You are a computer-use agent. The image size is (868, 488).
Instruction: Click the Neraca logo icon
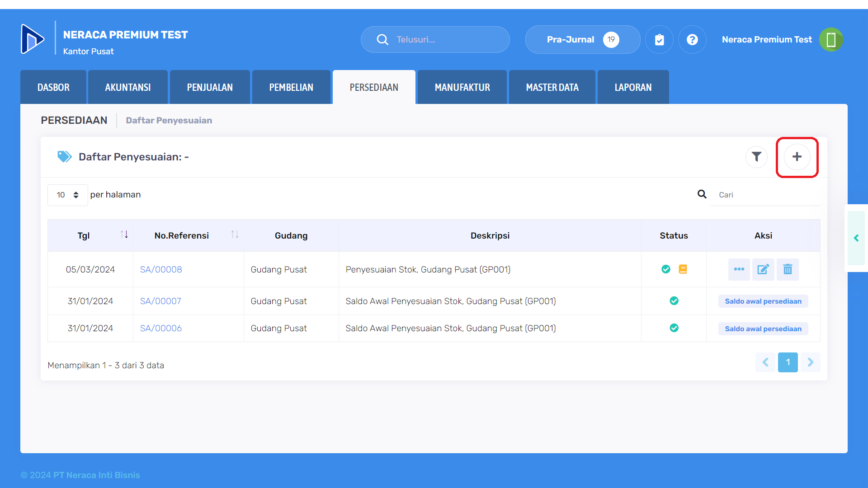point(33,39)
